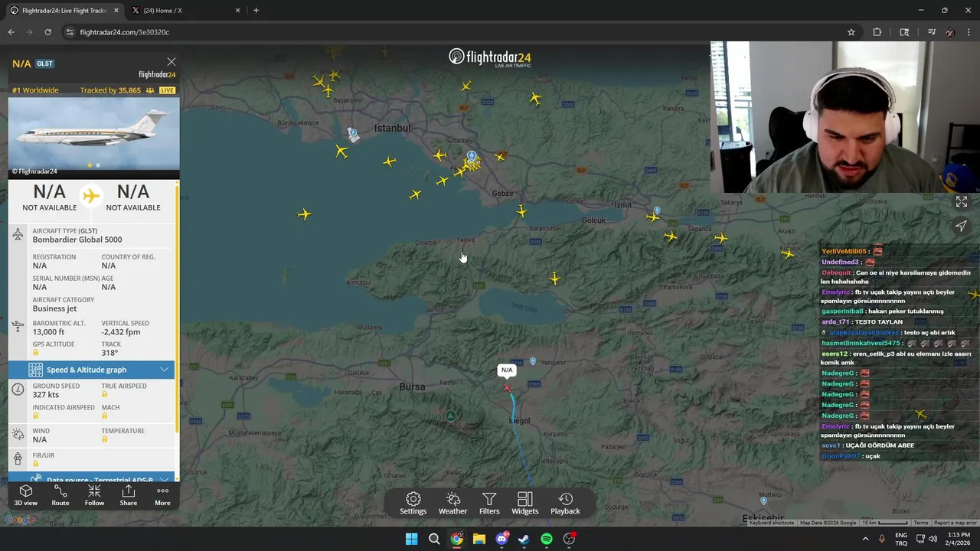Screen dimensions: 980x551
Task: Click the LIVE badge in panel header
Action: 167,90
